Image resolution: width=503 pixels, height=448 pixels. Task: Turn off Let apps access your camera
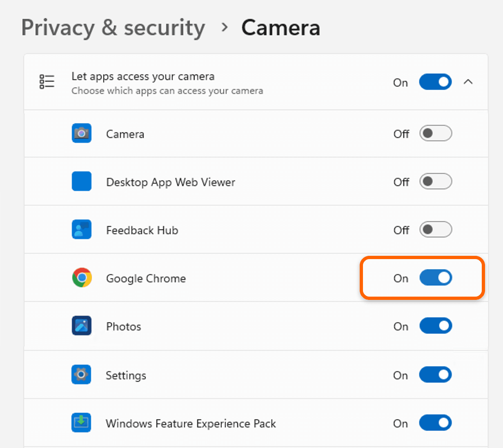(x=435, y=82)
